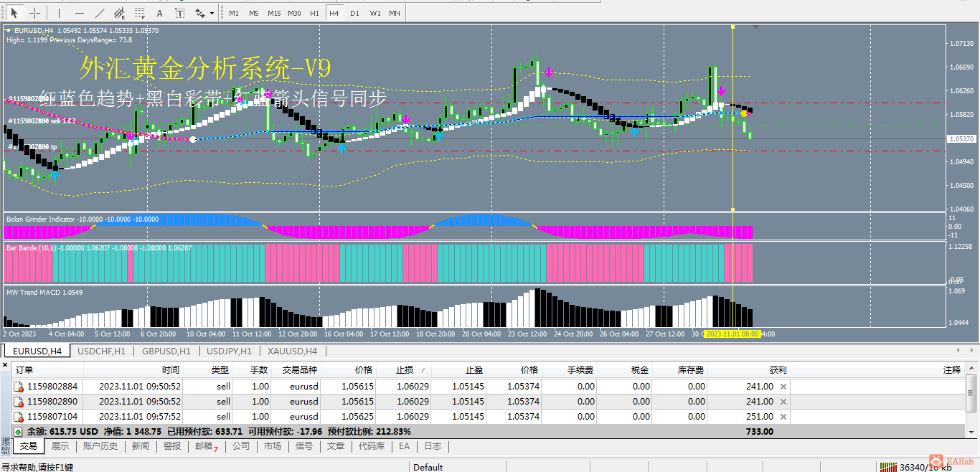Switch chart to D1 timeframe
The height and width of the screenshot is (472, 980).
pos(354,13)
